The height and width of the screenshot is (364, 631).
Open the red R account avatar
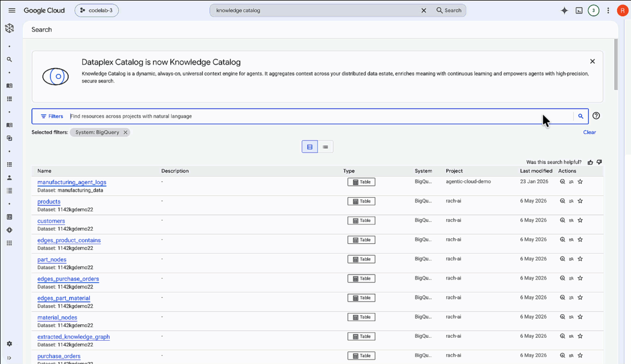click(622, 10)
